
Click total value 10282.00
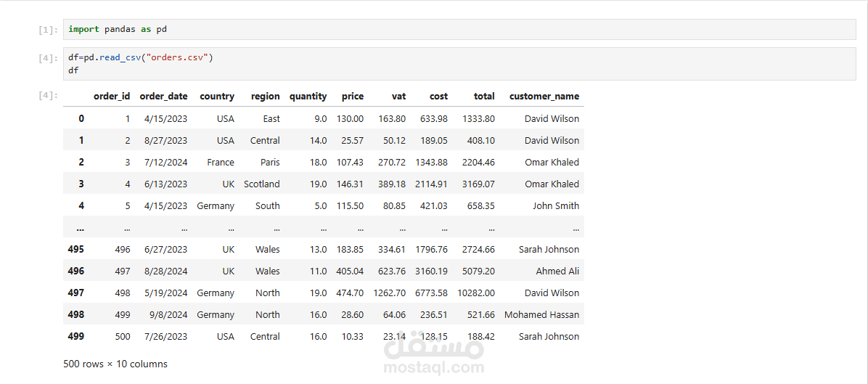476,293
